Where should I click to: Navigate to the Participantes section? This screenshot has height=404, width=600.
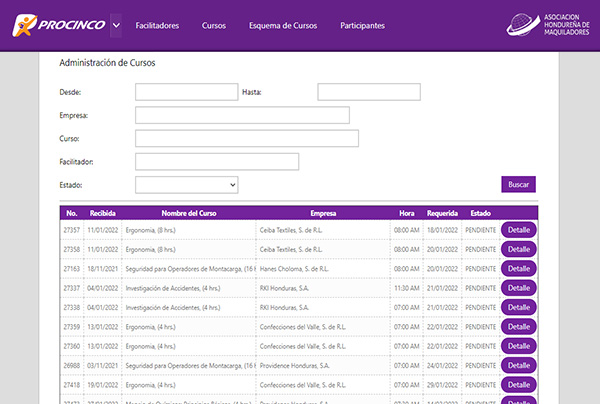point(362,25)
